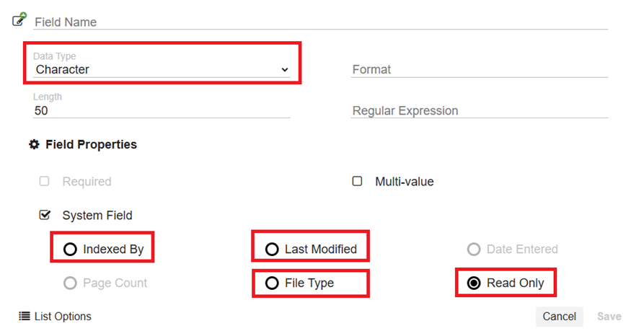Choose the File Type radio button
This screenshot has height=331, width=644.
(x=272, y=283)
